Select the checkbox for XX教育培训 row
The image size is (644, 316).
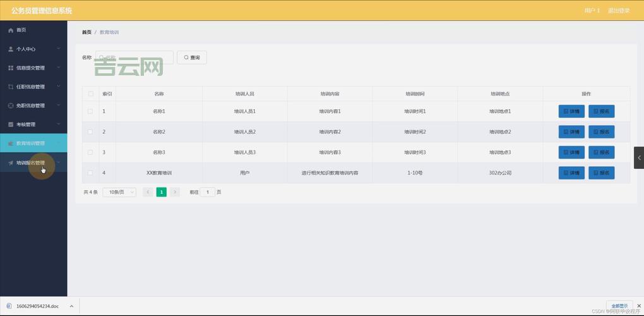tap(90, 173)
